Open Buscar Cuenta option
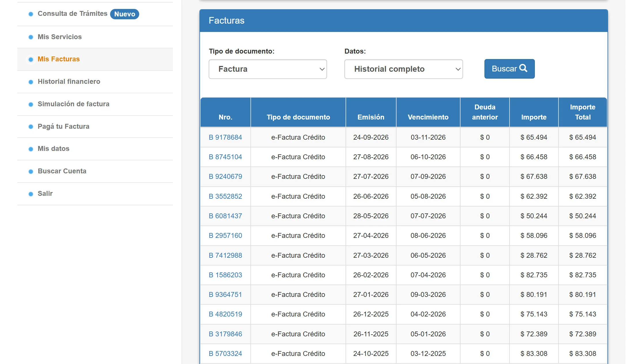Viewport: 634px width, 364px height. 62,171
